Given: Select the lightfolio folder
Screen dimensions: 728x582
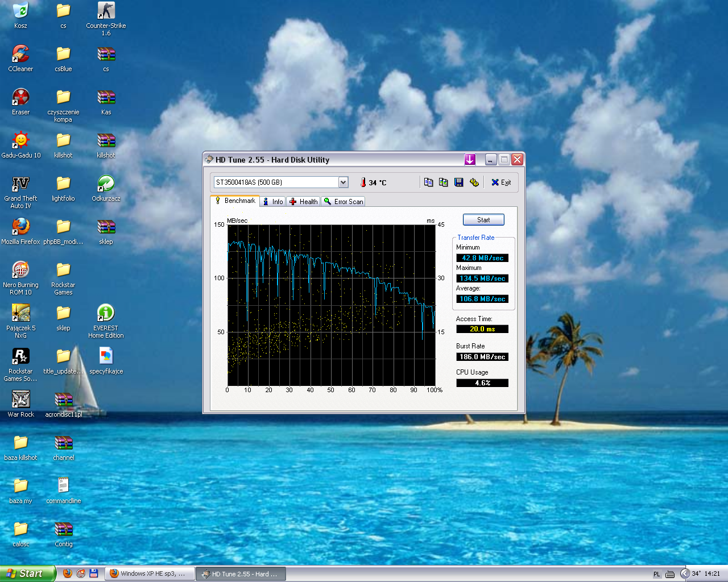Looking at the screenshot, I should (63, 188).
